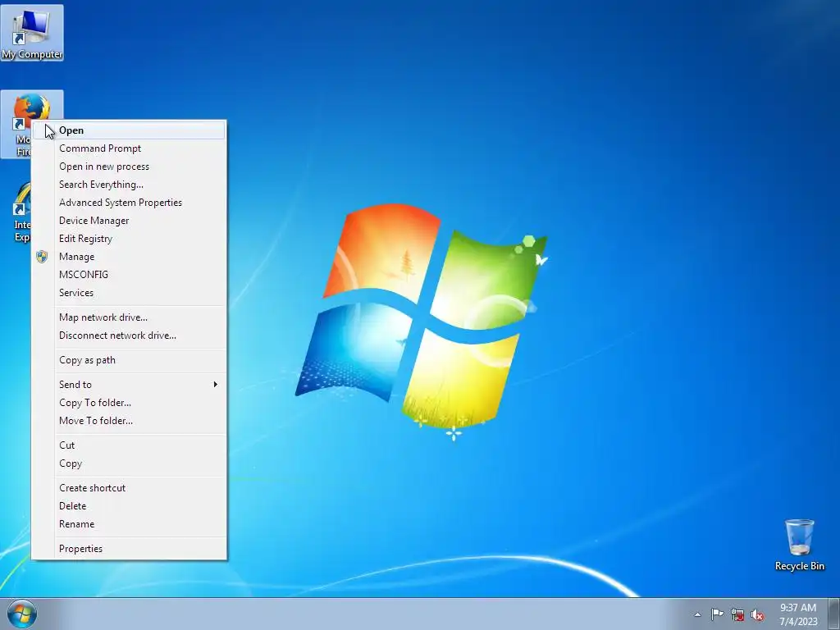Screen dimensions: 840x630
Task: Open Properties from context menu
Action: point(129,549)
